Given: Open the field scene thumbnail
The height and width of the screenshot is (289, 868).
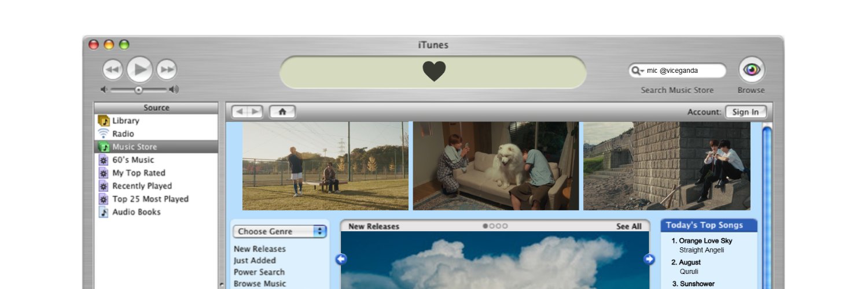Looking at the screenshot, I should [x=325, y=166].
